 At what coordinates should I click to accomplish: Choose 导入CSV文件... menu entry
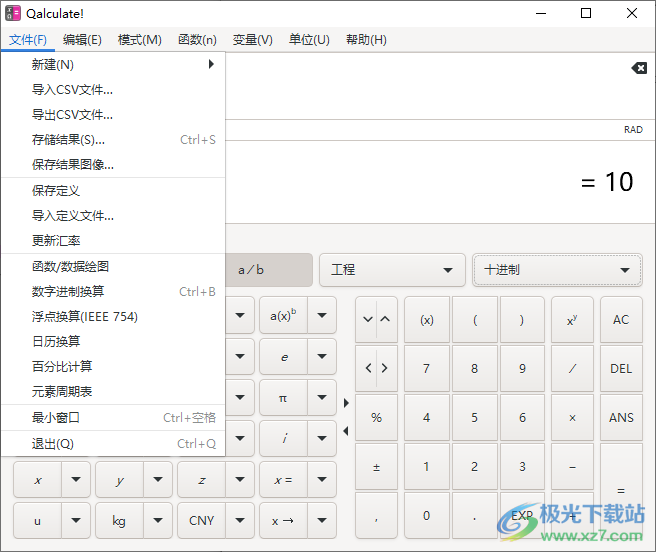coord(113,90)
